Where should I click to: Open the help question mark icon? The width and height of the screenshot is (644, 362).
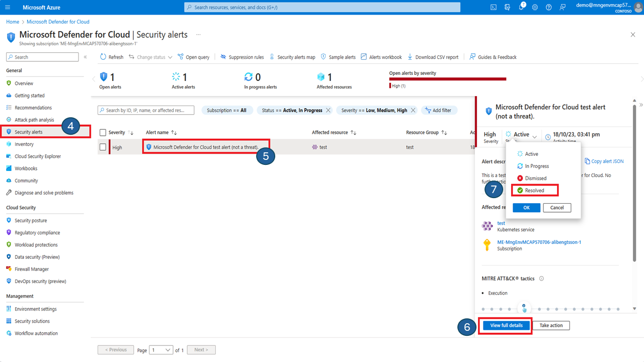pos(548,7)
